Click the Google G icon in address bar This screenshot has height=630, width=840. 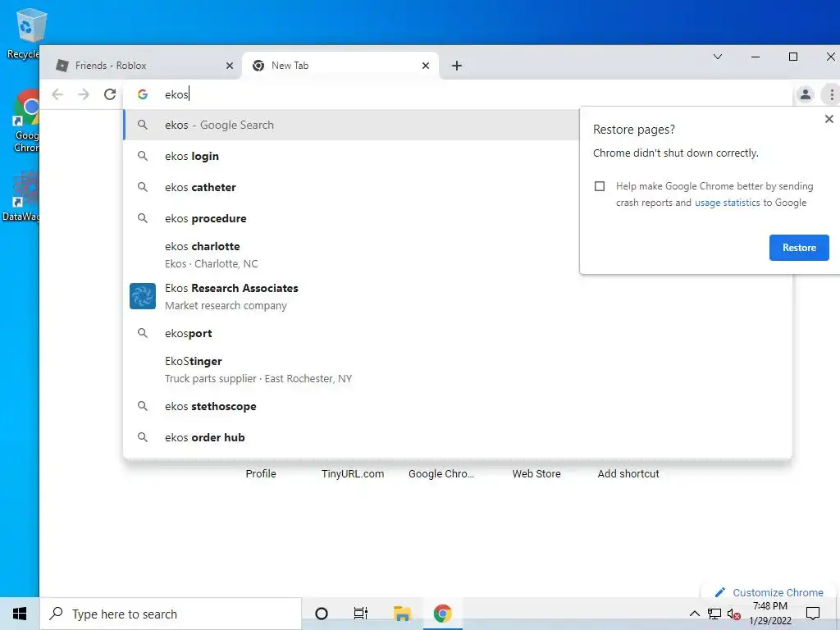(x=143, y=94)
